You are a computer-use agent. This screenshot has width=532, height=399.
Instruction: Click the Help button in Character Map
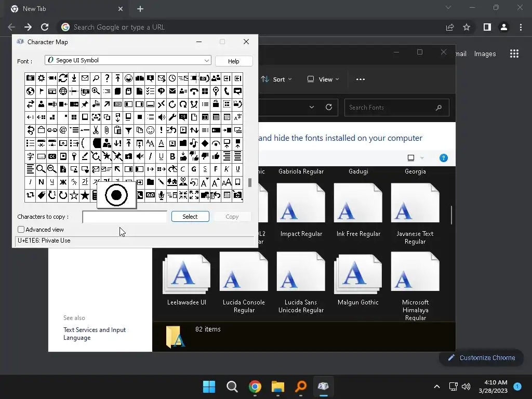pyautogui.click(x=233, y=61)
